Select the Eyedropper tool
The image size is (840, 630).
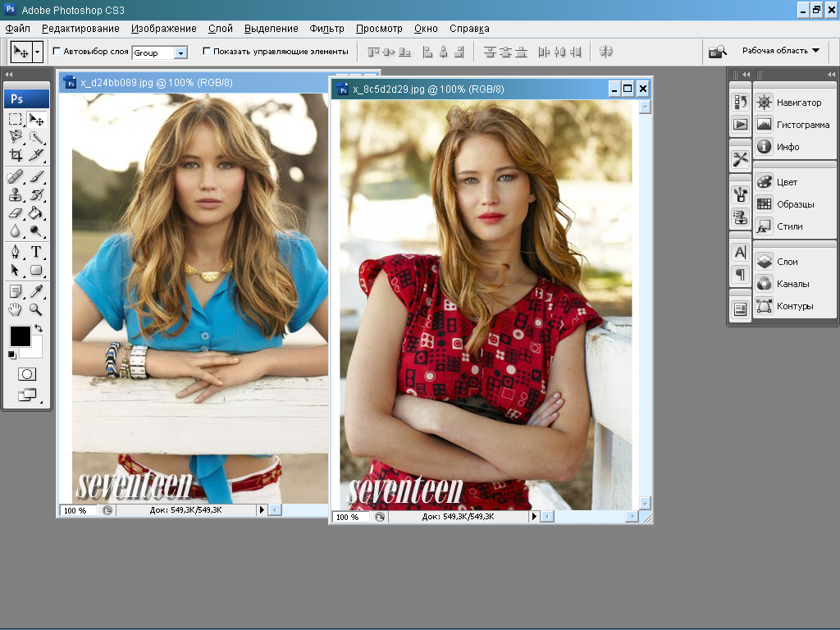click(36, 291)
